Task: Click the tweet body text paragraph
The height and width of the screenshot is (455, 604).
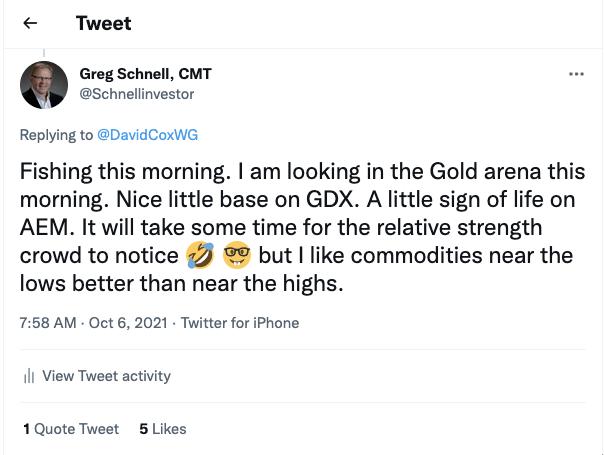Action: tap(300, 227)
